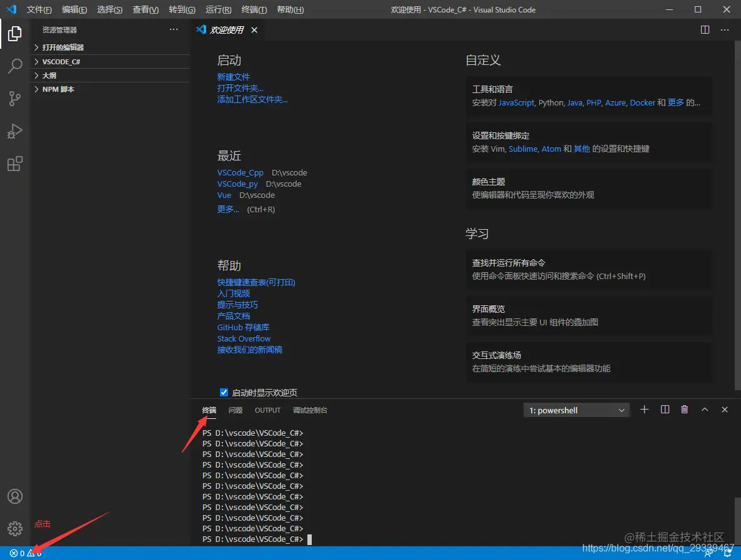Open Run and Debug view icon

tap(14, 131)
